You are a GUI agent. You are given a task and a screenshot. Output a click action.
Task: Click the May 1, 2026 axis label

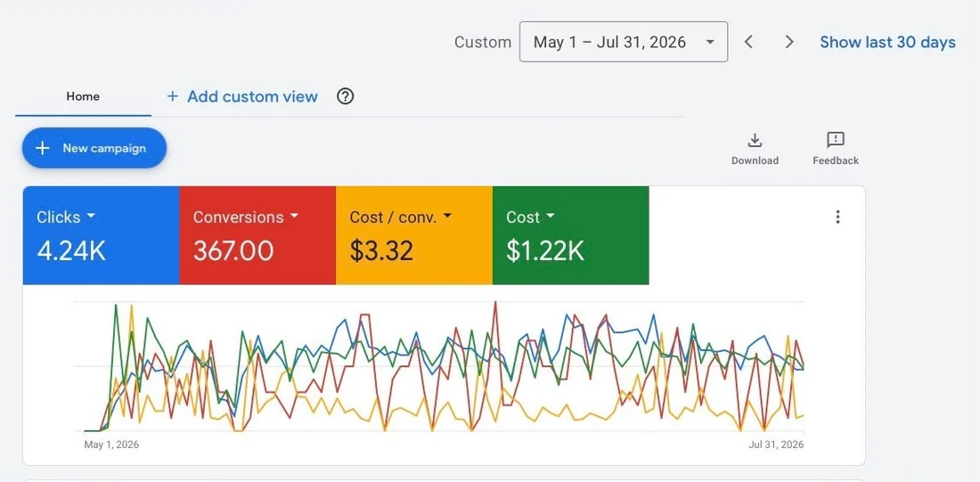[111, 445]
